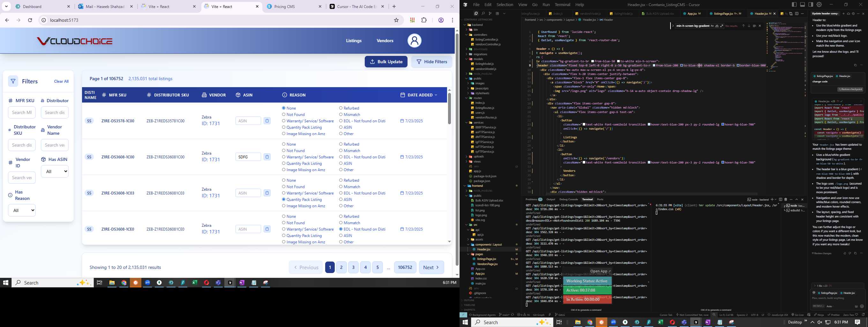Screen dimensions: 868x327
Task: Click the split terminal icon
Action: 780,199
